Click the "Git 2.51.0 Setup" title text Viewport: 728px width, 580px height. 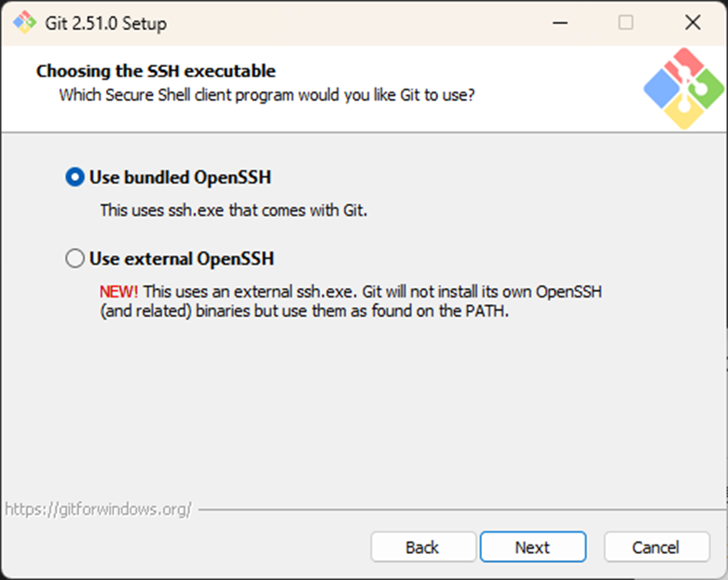[104, 22]
